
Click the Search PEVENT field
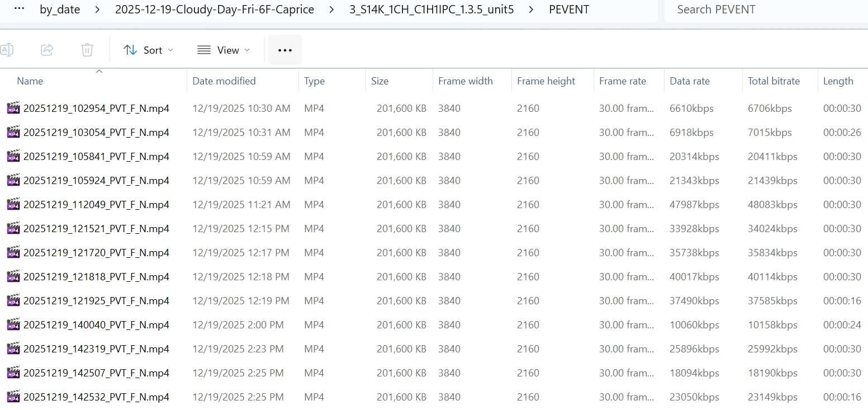click(766, 10)
